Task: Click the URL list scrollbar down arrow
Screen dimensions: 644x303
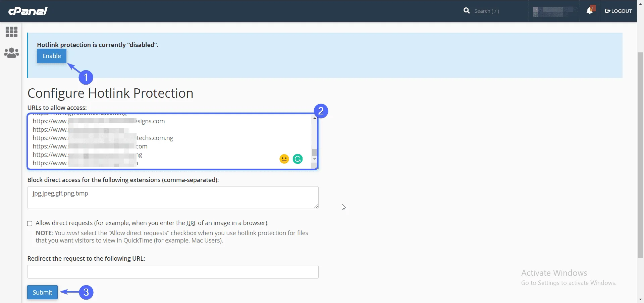Action: 315,159
